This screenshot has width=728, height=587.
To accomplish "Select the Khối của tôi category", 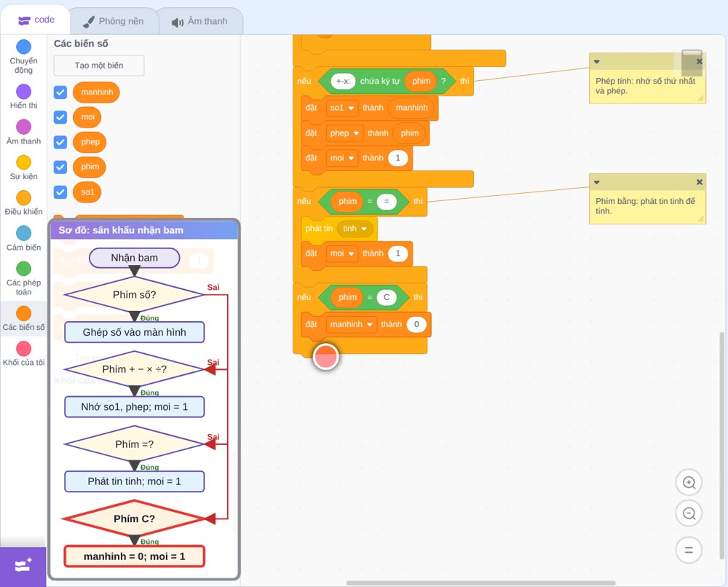I will pos(23,354).
